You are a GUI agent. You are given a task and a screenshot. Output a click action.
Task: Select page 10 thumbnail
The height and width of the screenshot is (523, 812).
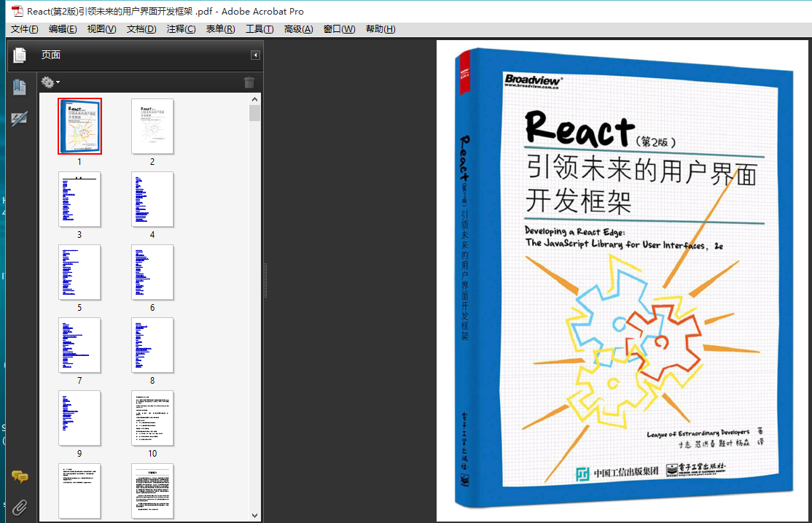click(152, 418)
